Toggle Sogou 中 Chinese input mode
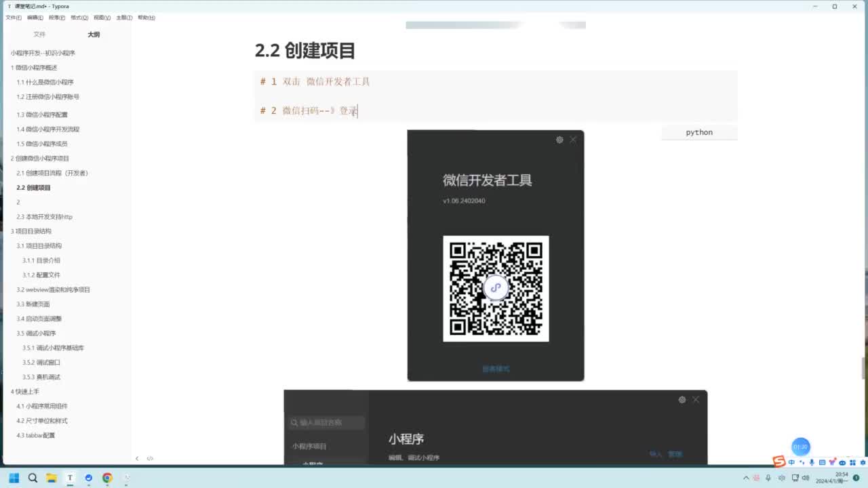This screenshot has width=868, height=488. [x=791, y=462]
